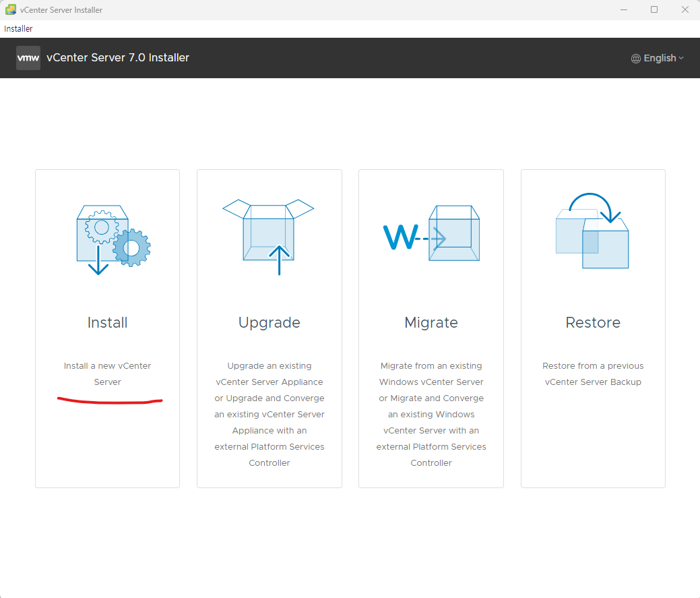Click the Upgrade open box icon
This screenshot has height=598, width=700.
268,237
